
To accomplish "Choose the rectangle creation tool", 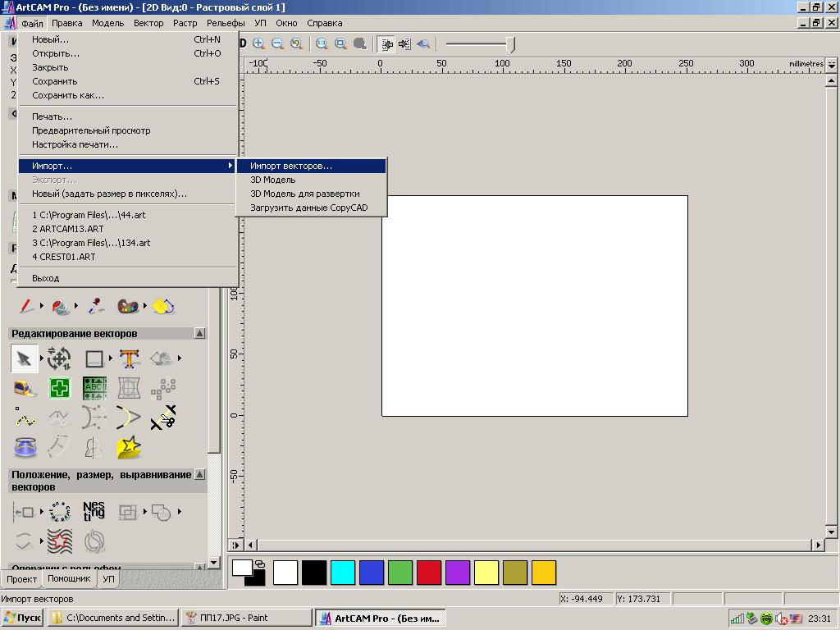I will click(x=94, y=358).
